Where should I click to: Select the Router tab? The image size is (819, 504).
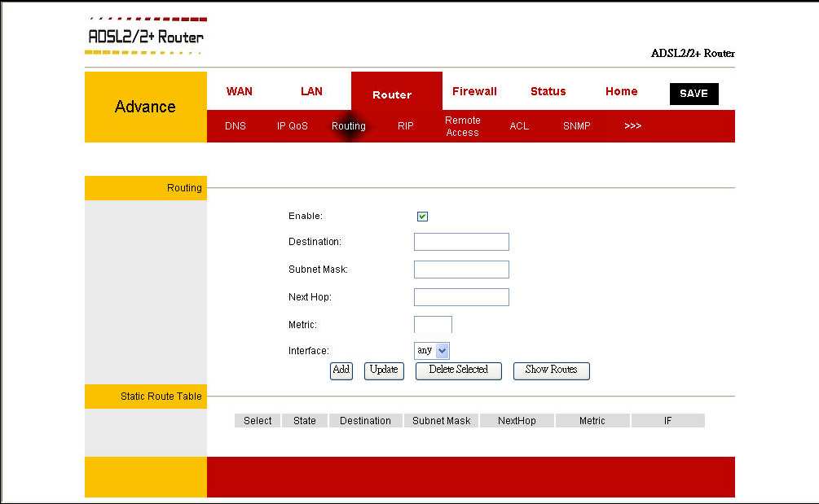click(396, 91)
